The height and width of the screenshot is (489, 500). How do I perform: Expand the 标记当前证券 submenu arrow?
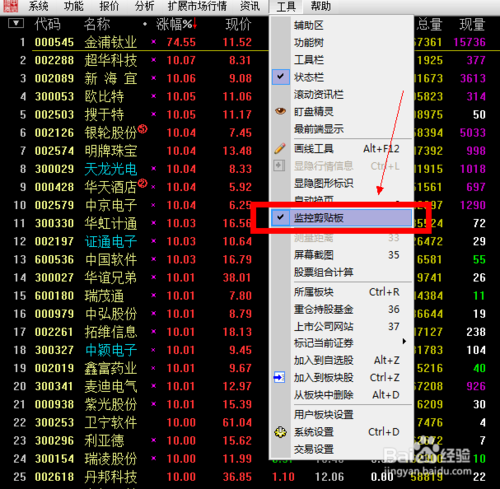pos(404,341)
